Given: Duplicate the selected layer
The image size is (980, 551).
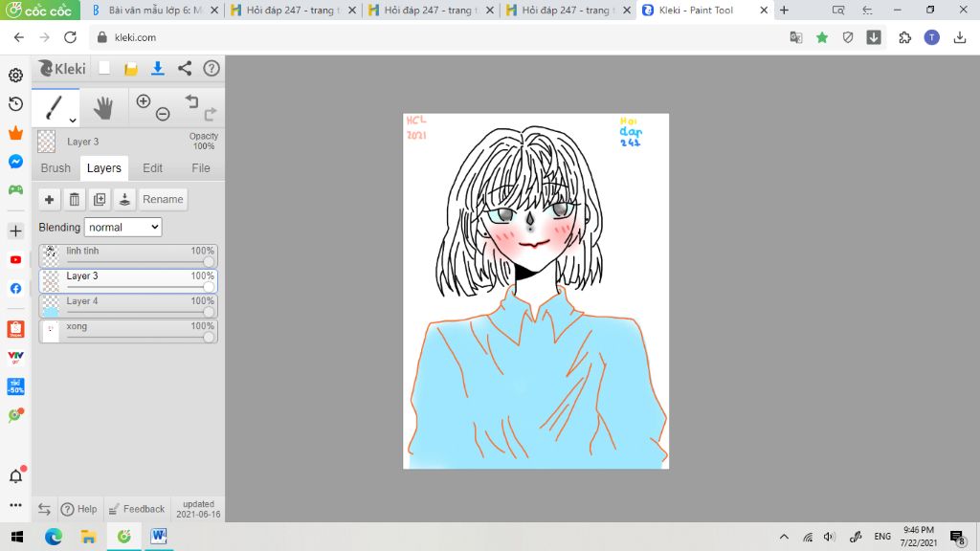Looking at the screenshot, I should click(100, 199).
